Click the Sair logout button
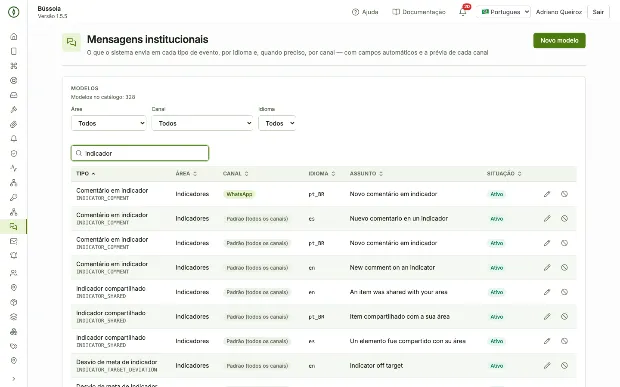 (598, 12)
